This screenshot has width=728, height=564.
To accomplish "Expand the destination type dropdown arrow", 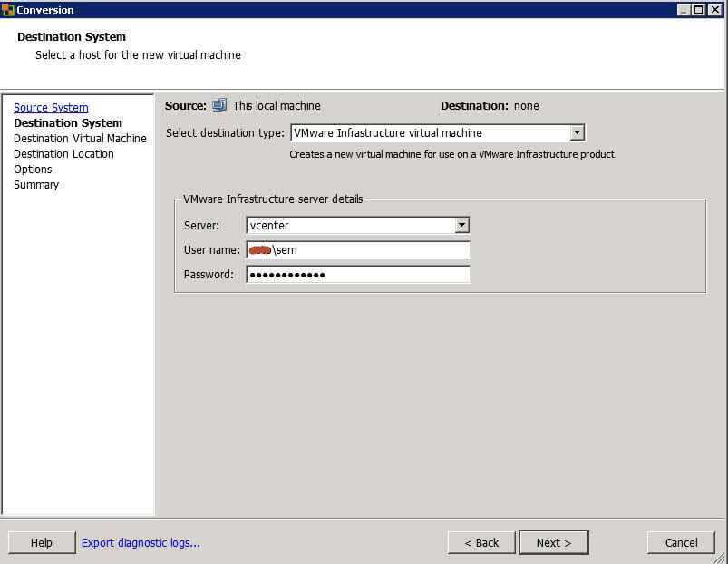I will [577, 133].
